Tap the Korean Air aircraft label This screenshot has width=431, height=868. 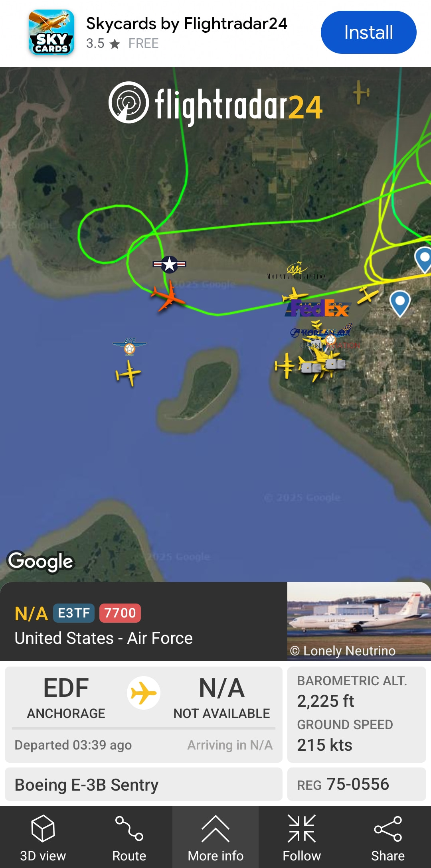point(320,332)
